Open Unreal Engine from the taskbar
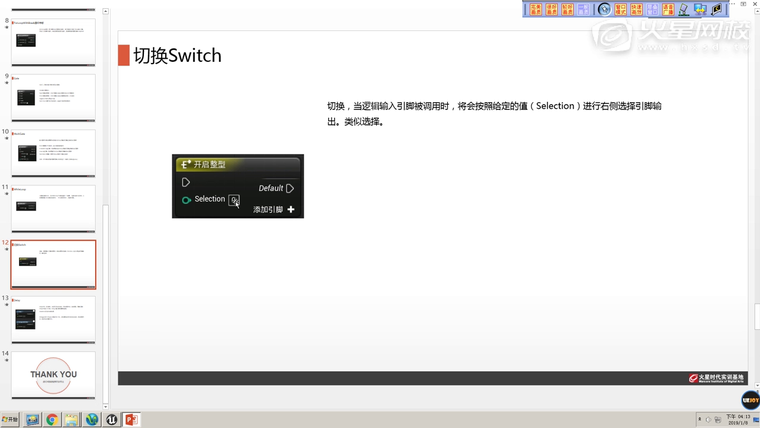This screenshot has height=428, width=760. (x=112, y=420)
